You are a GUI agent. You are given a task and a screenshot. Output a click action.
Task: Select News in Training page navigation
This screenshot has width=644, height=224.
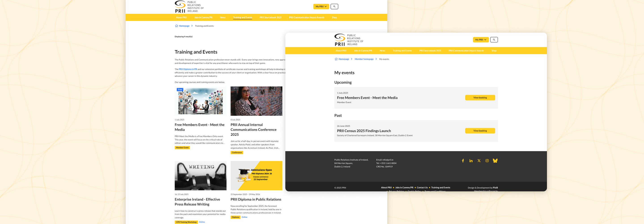click(x=222, y=17)
